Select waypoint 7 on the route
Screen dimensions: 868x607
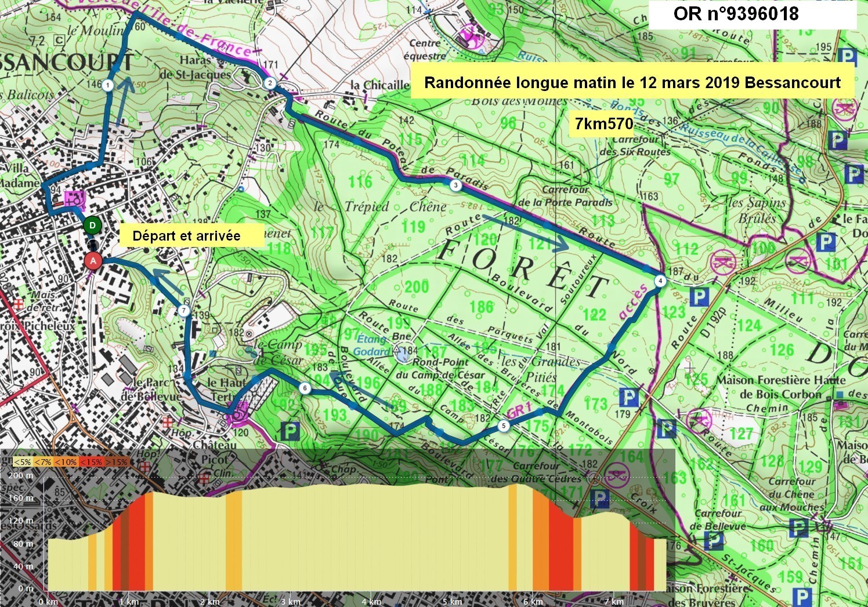(x=184, y=311)
